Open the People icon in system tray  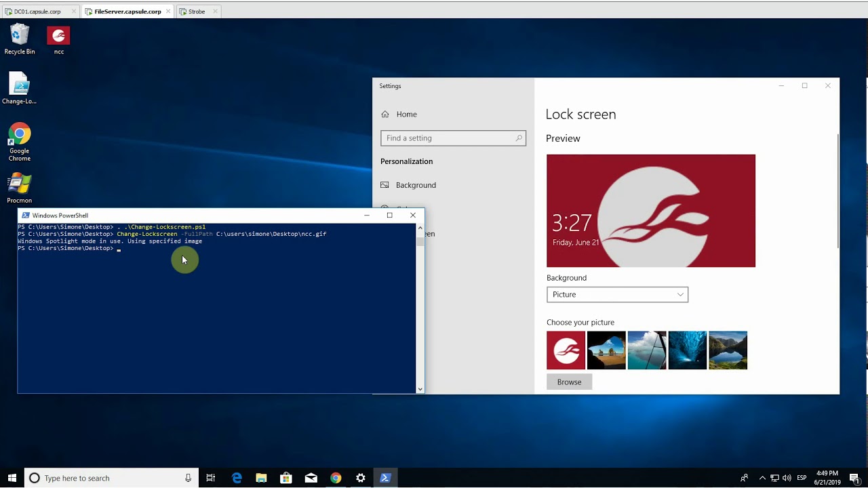(x=744, y=478)
